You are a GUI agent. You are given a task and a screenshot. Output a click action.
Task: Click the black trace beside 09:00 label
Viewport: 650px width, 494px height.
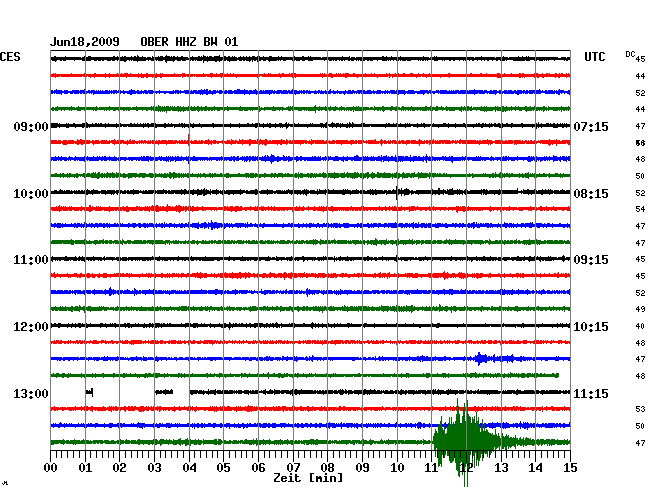click(x=310, y=126)
